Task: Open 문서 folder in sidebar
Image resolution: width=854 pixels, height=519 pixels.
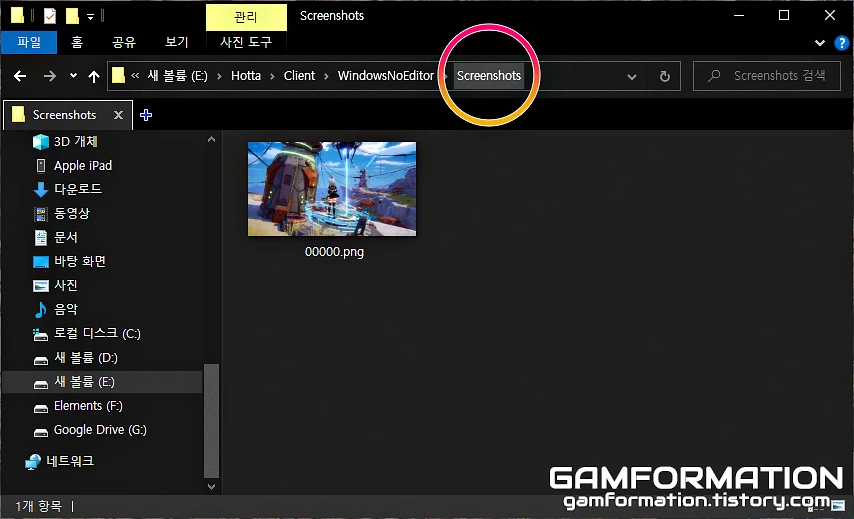Action: tap(56, 237)
